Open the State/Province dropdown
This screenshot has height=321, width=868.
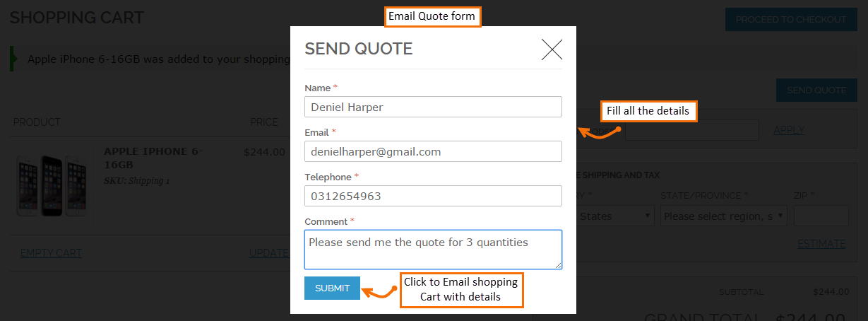tap(723, 216)
